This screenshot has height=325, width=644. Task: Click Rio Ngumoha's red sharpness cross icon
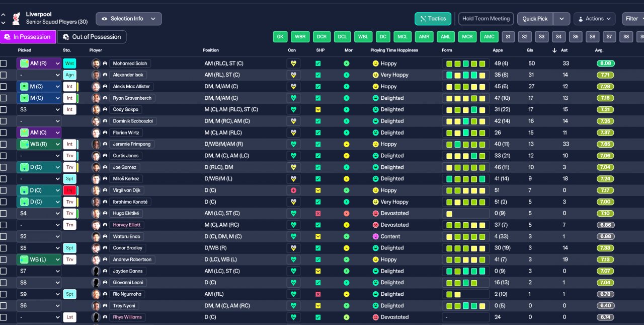(318, 294)
